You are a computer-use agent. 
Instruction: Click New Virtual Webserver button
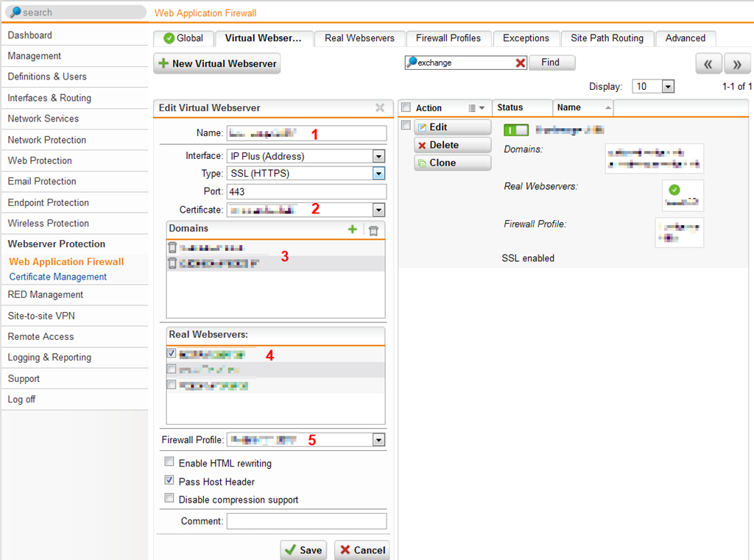coord(217,64)
